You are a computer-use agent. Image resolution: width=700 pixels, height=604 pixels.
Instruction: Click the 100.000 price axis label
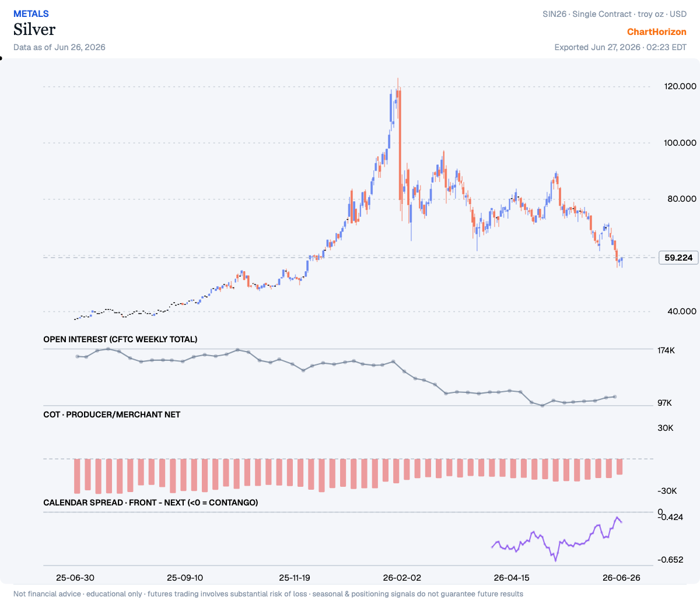[680, 143]
